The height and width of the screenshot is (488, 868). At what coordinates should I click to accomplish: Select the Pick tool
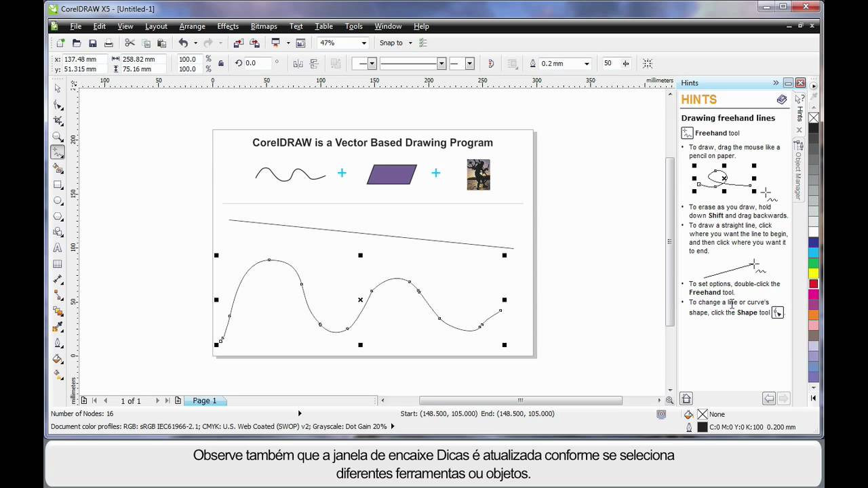58,89
